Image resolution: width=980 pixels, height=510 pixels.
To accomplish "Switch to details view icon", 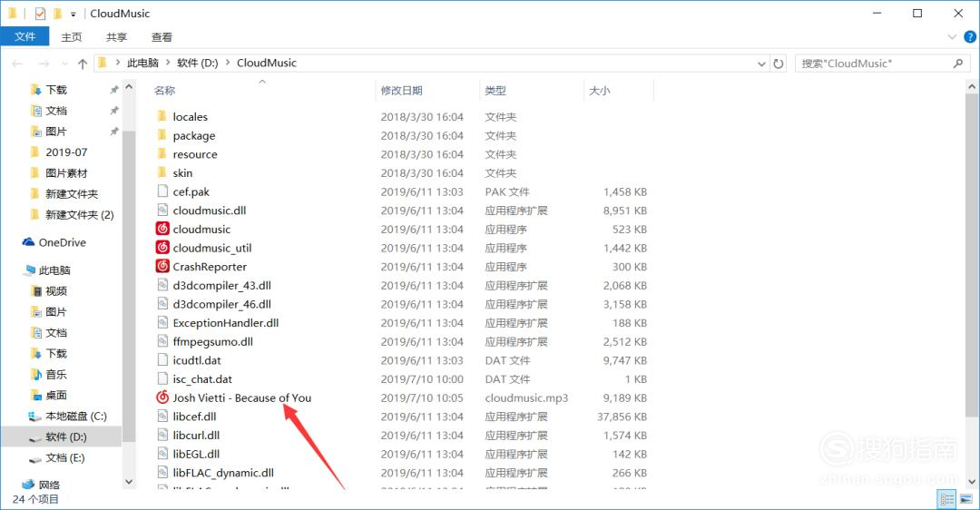I will click(946, 499).
